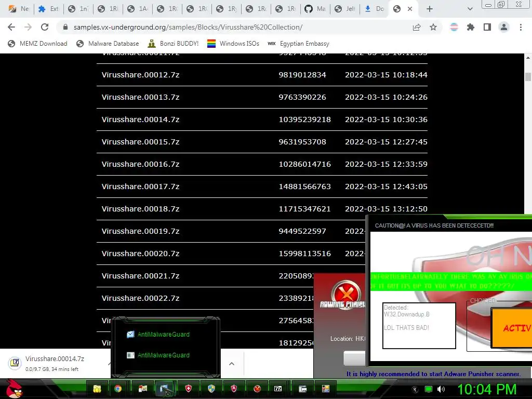Click the Virusshare.00020.7z link

click(140, 254)
